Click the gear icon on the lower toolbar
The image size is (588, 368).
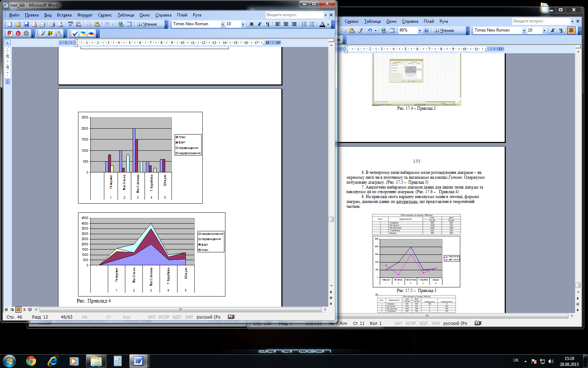click(26, 33)
